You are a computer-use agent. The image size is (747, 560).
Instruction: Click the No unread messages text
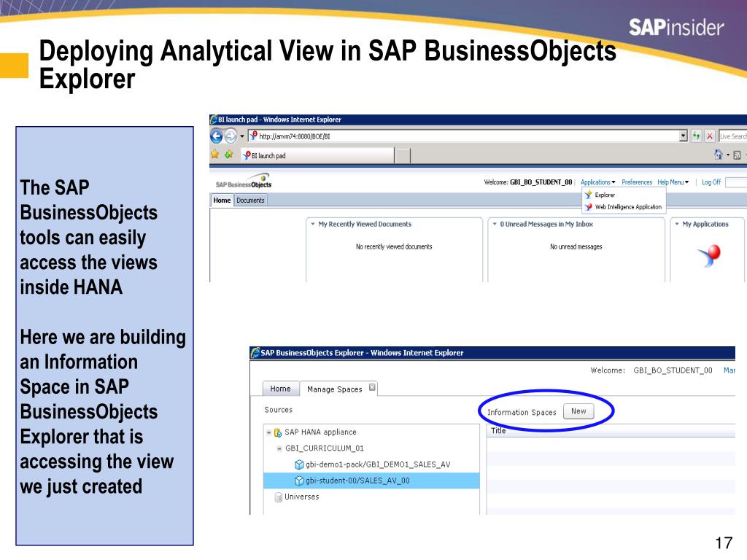576,246
